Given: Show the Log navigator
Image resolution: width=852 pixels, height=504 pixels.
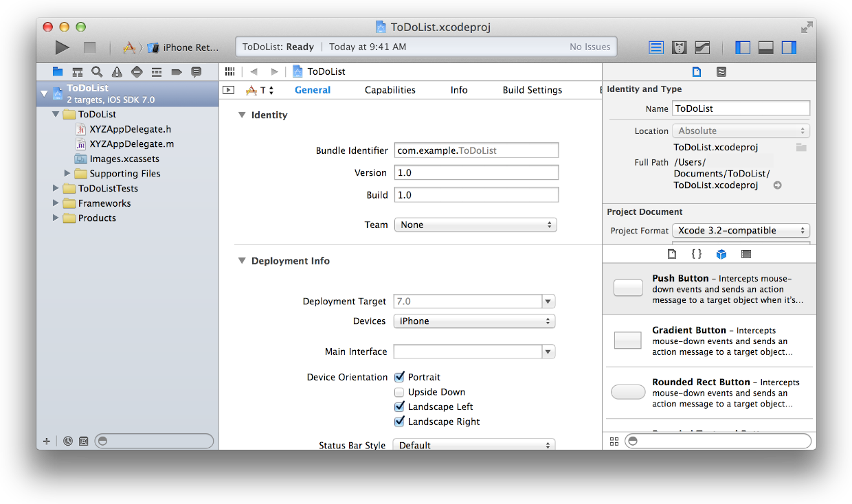Looking at the screenshot, I should [x=197, y=71].
